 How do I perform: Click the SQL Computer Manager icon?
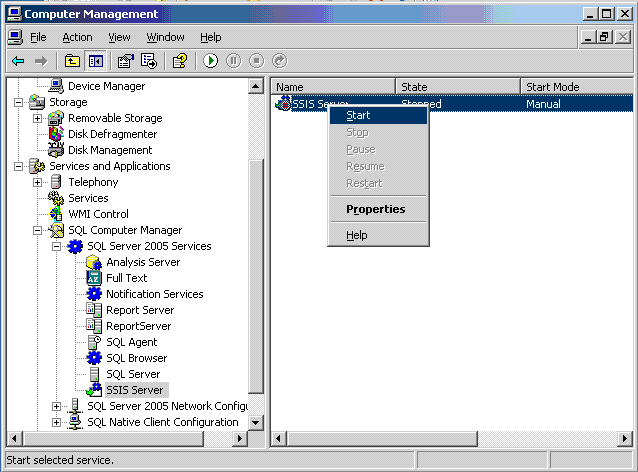56,230
